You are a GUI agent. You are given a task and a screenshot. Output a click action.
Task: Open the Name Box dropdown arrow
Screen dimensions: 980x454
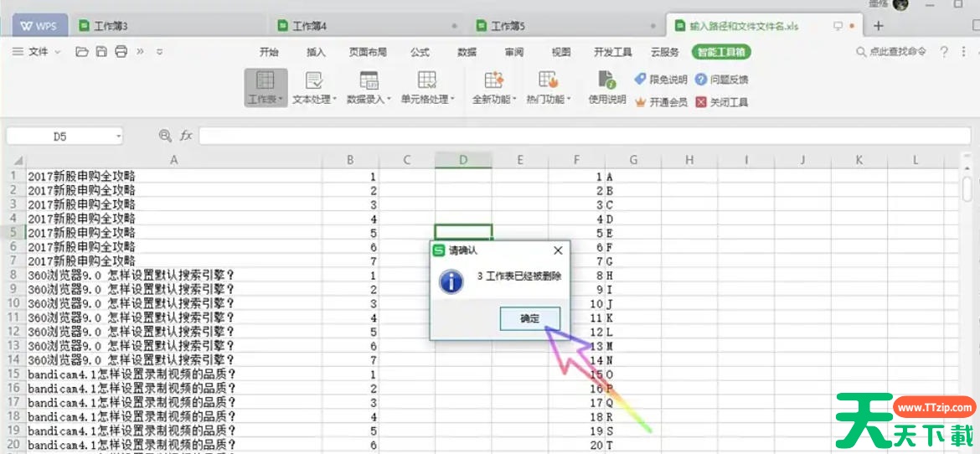click(x=118, y=137)
